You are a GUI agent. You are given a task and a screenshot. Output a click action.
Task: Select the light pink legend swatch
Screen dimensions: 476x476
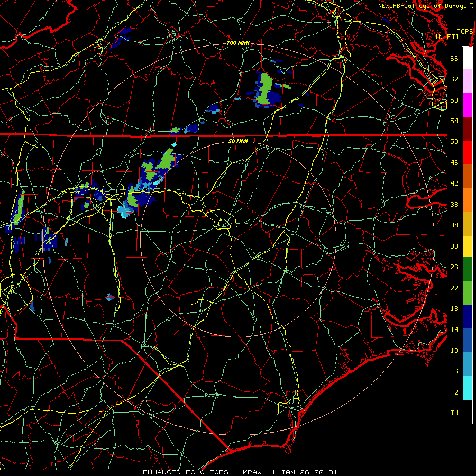(x=467, y=81)
